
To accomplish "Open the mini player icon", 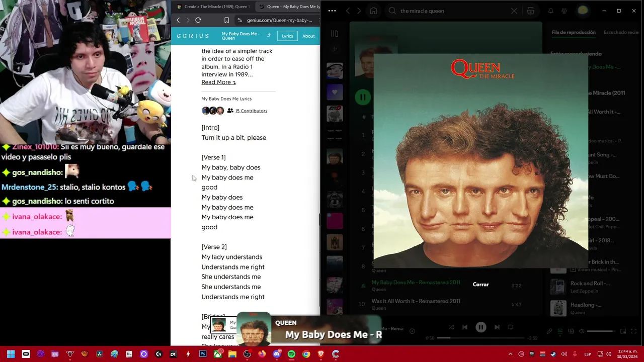I will pos(623,331).
